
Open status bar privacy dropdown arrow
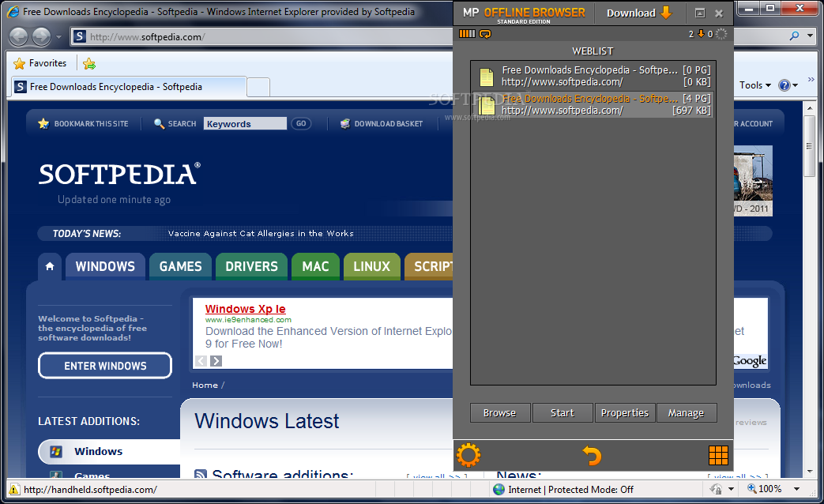click(731, 489)
